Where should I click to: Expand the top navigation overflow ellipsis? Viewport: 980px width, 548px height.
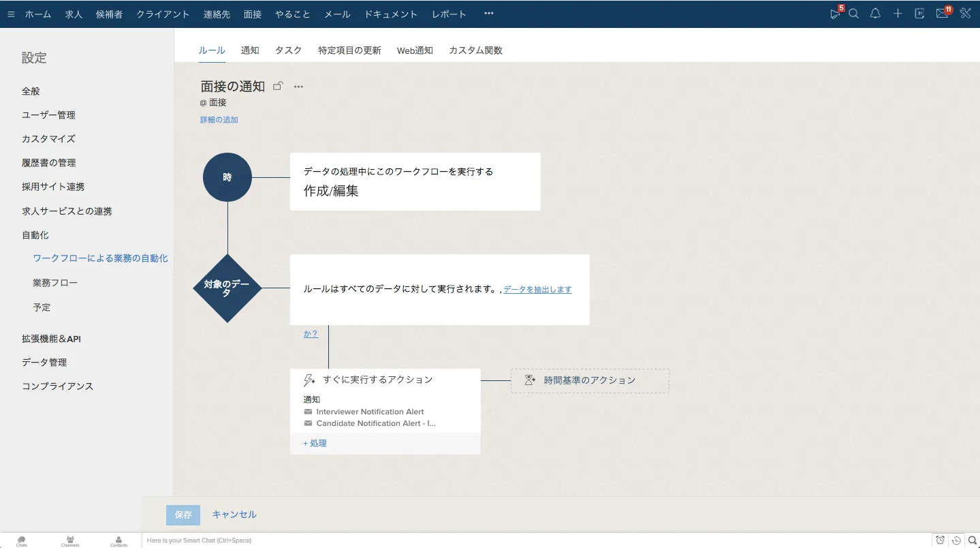pyautogui.click(x=488, y=14)
